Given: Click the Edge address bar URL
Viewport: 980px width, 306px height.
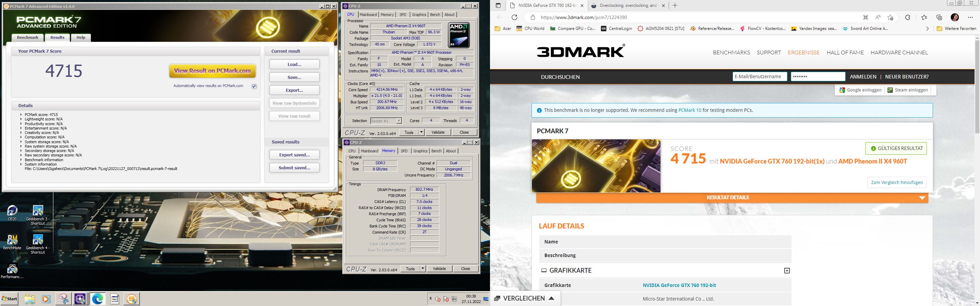Looking at the screenshot, I should tap(584, 17).
